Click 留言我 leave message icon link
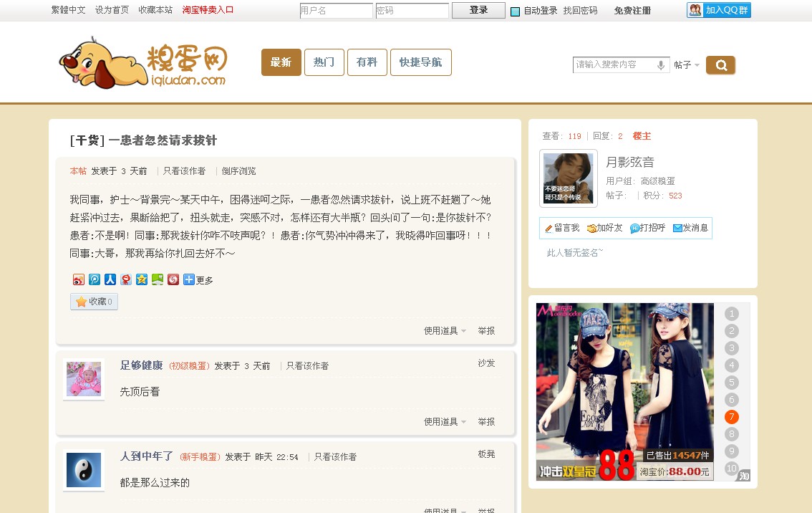 [x=562, y=228]
